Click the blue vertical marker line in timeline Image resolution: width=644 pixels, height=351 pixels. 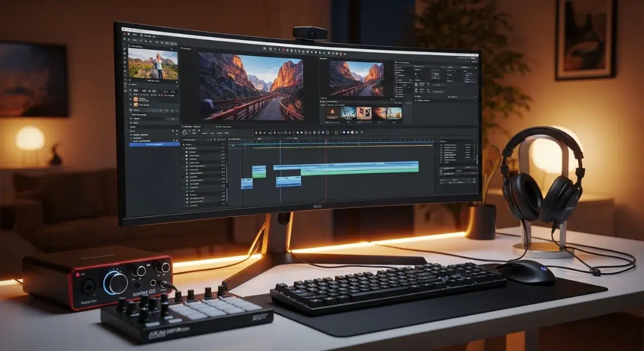[x=280, y=171]
